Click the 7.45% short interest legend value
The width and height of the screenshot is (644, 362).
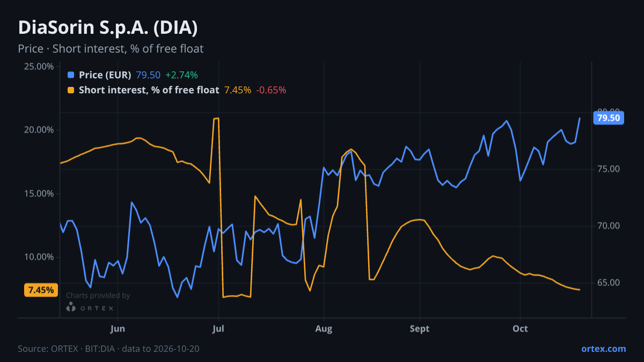(x=238, y=90)
